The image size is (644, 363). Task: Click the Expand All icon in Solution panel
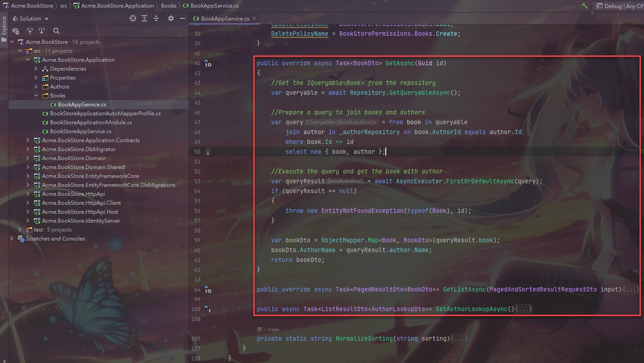pyautogui.click(x=145, y=18)
